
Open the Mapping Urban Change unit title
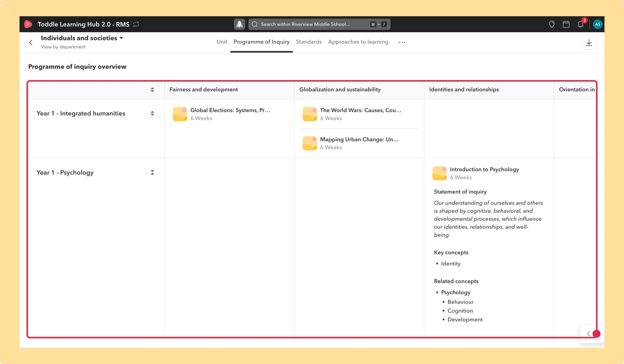(x=359, y=139)
